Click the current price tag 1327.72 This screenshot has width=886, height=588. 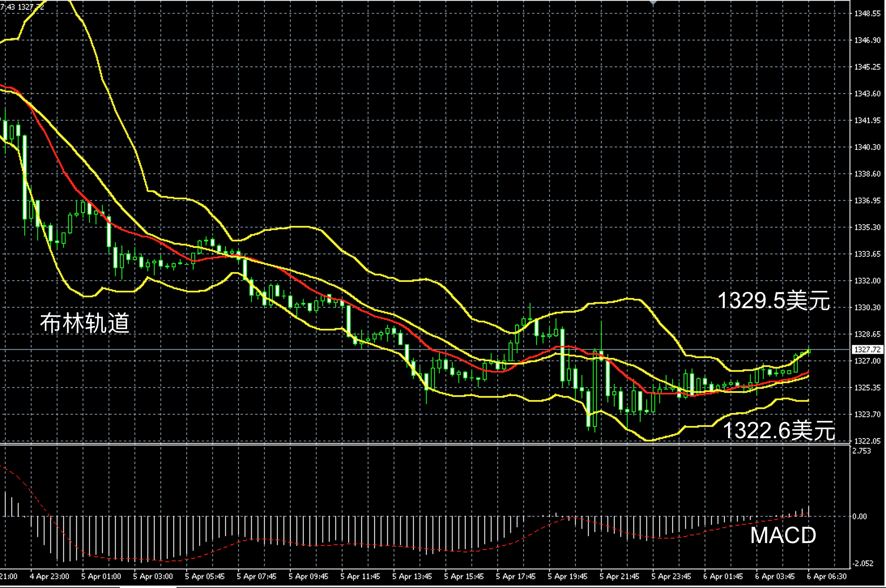pos(867,349)
